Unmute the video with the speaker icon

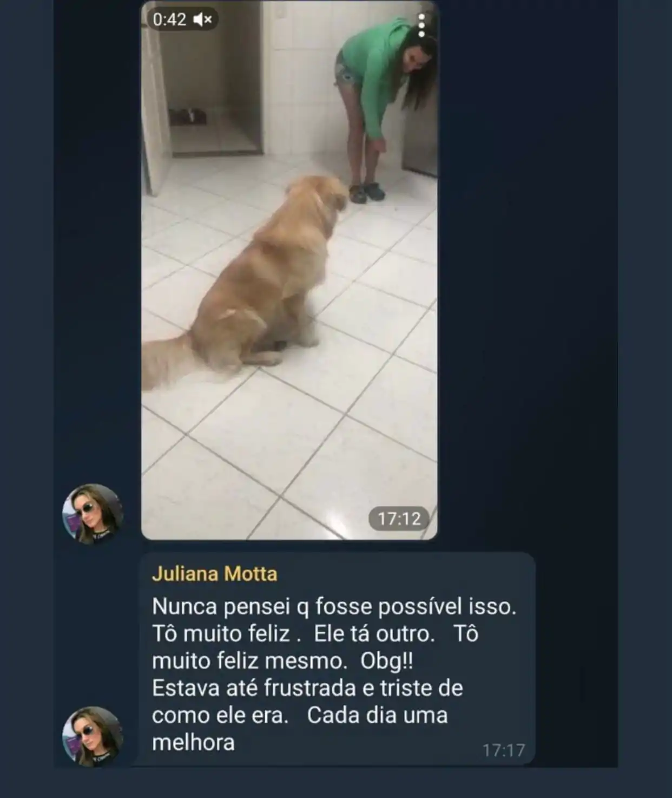coord(202,20)
